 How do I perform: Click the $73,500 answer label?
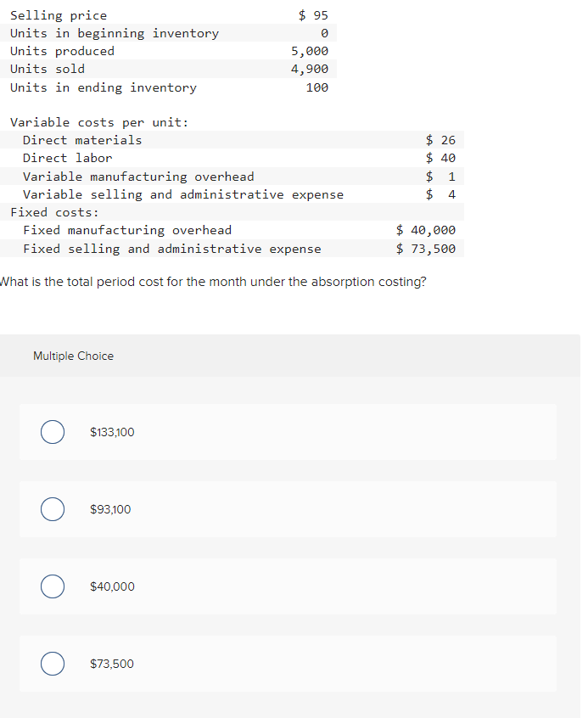112,664
